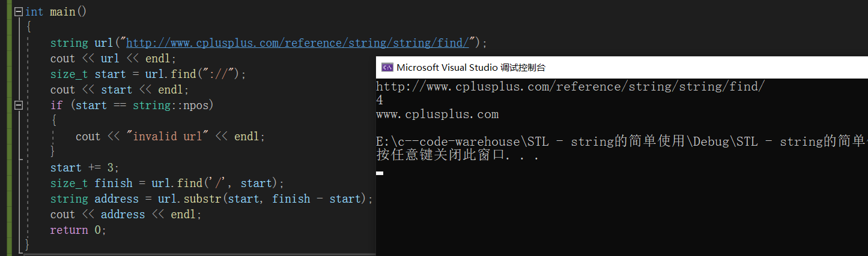Place cursor on the return 0 statement

pos(78,230)
